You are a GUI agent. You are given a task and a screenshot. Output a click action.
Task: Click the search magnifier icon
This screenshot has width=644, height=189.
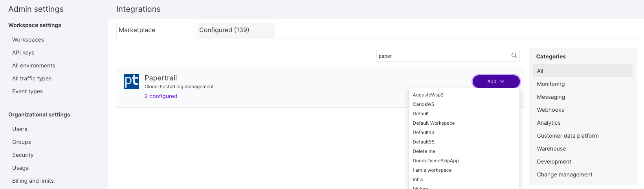[x=514, y=56]
